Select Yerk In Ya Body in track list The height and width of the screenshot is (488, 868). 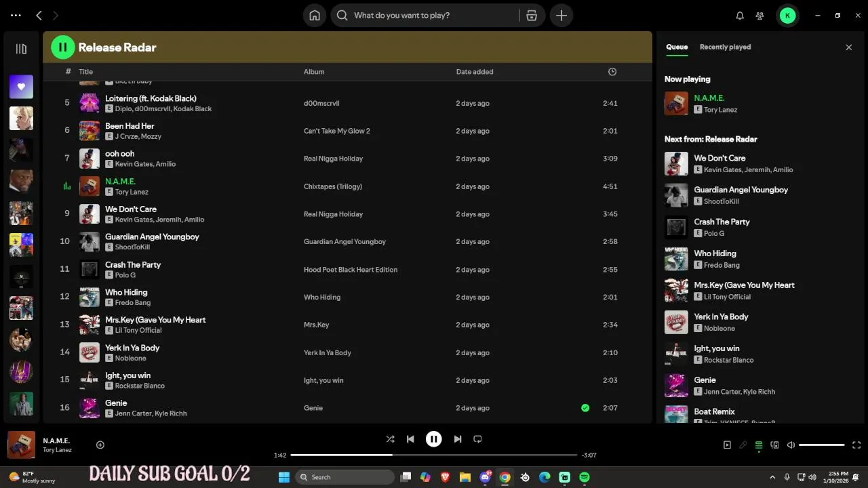[132, 348]
